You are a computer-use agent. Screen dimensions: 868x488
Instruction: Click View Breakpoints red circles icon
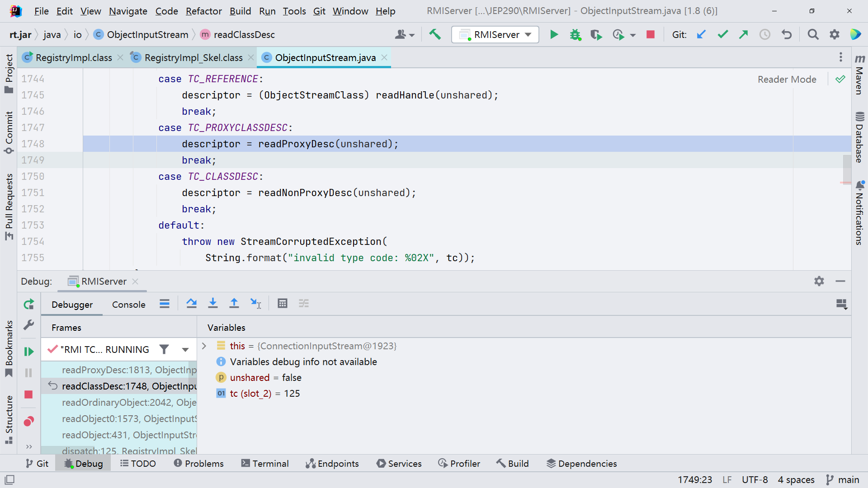pyautogui.click(x=28, y=422)
